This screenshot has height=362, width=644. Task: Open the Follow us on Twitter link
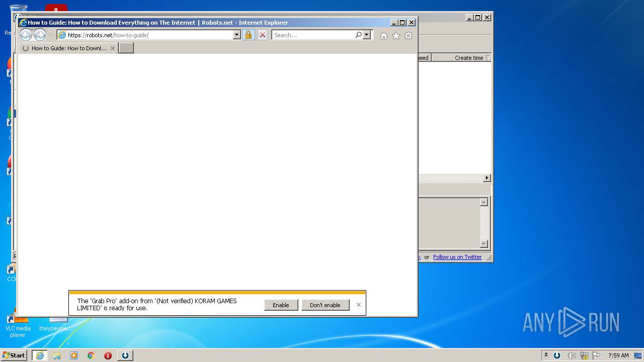coord(457,257)
